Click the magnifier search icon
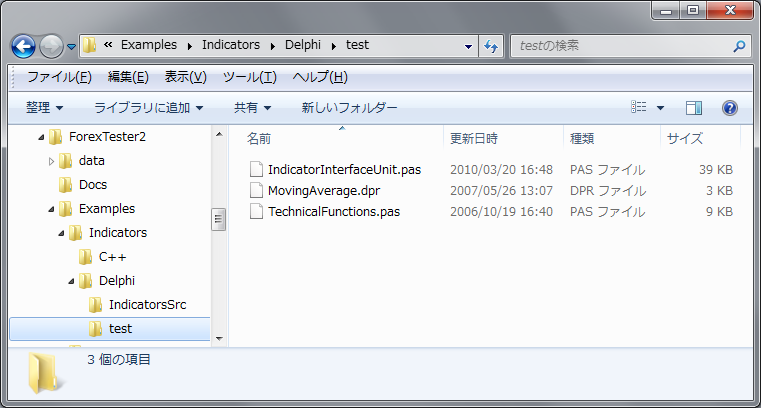The image size is (761, 408). tap(739, 46)
